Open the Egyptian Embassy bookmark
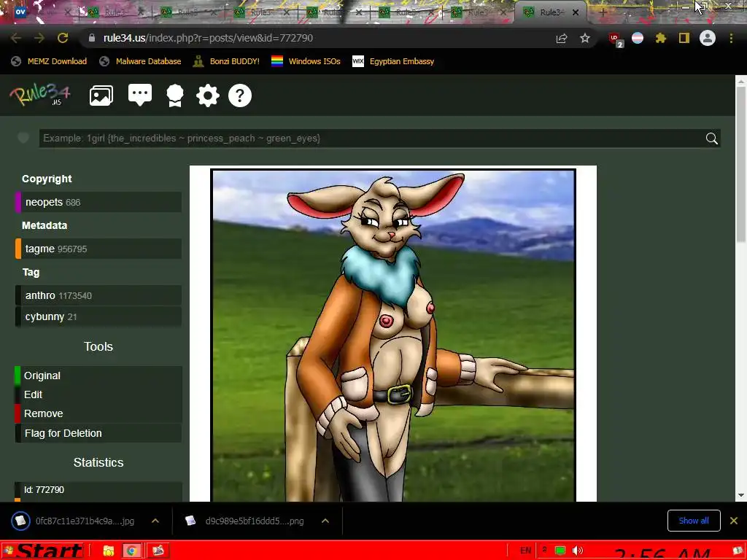This screenshot has width=747, height=560. click(393, 61)
